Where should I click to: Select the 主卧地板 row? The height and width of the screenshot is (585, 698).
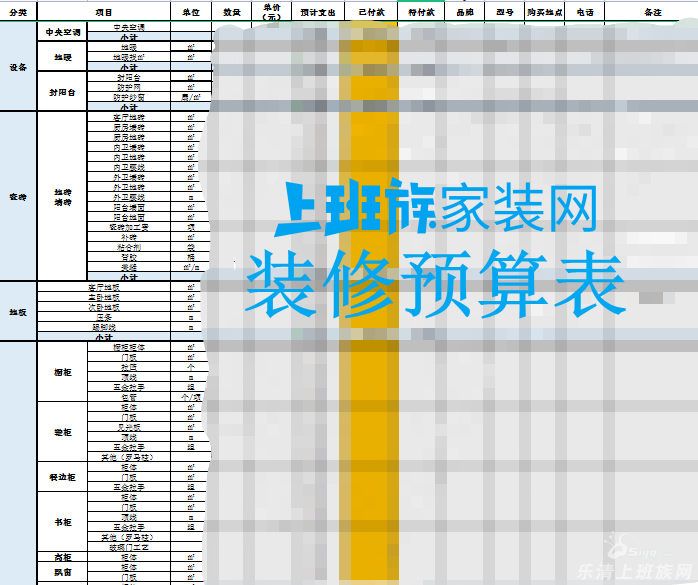104,297
